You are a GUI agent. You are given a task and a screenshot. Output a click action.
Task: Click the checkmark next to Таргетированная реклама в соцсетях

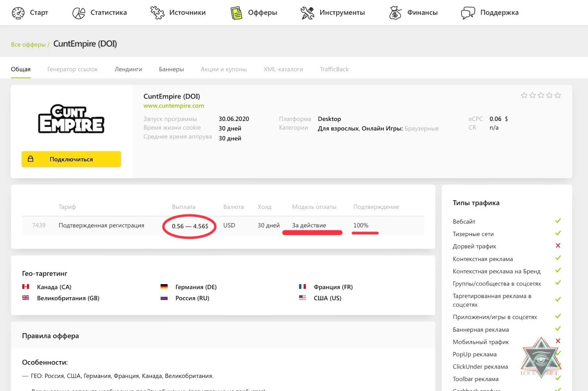point(558,299)
